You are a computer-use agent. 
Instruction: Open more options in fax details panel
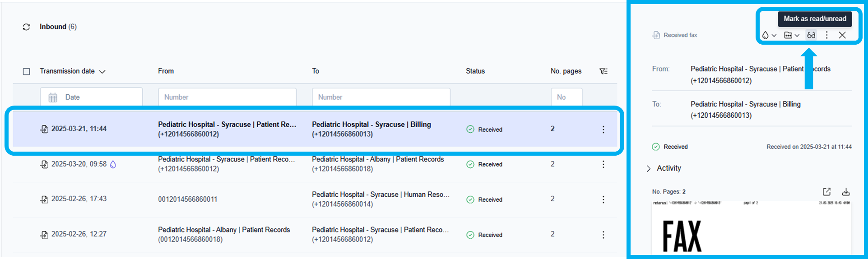click(x=826, y=35)
